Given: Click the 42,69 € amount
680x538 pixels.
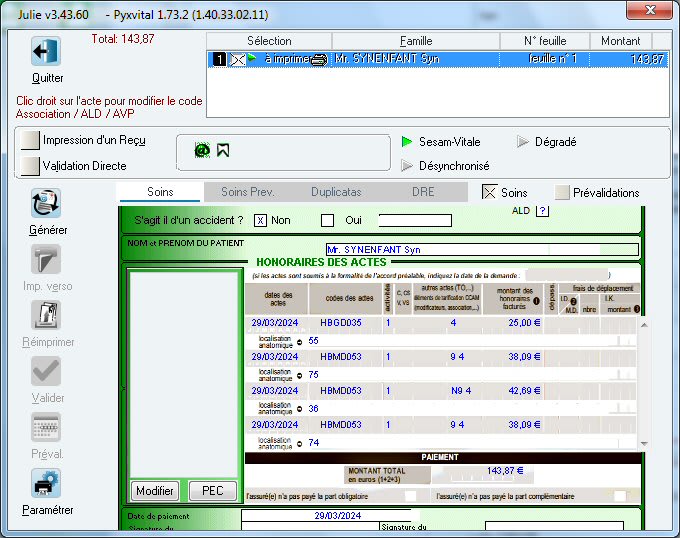Looking at the screenshot, I should [524, 391].
